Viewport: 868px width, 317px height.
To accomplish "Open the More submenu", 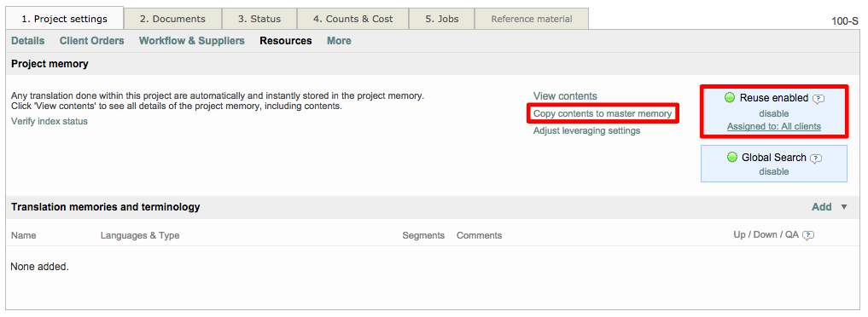I will click(339, 41).
